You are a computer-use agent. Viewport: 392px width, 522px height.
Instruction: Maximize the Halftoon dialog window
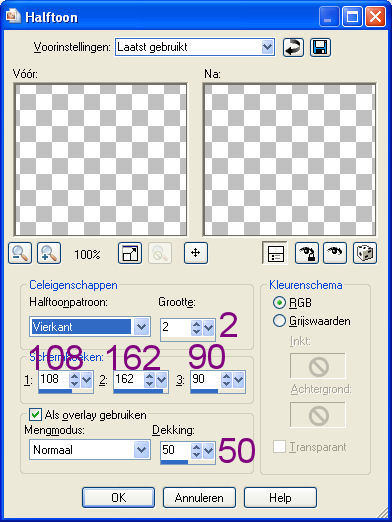coord(352,17)
